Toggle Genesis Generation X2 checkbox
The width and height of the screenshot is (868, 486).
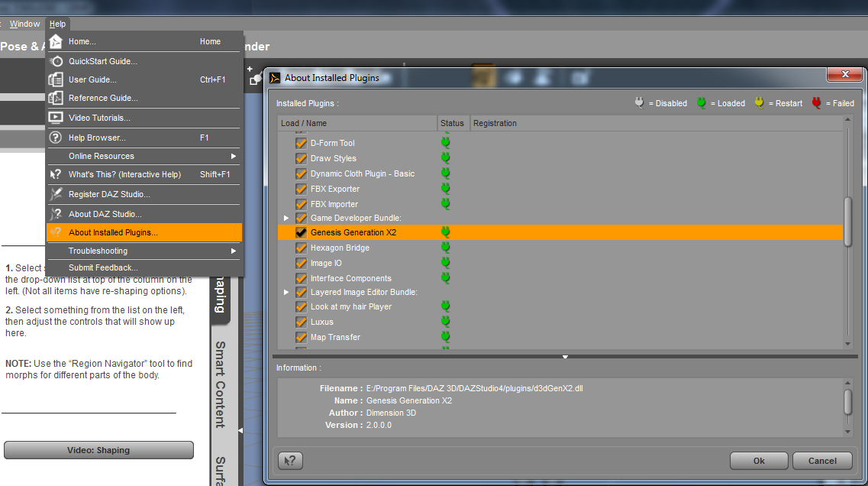click(301, 233)
